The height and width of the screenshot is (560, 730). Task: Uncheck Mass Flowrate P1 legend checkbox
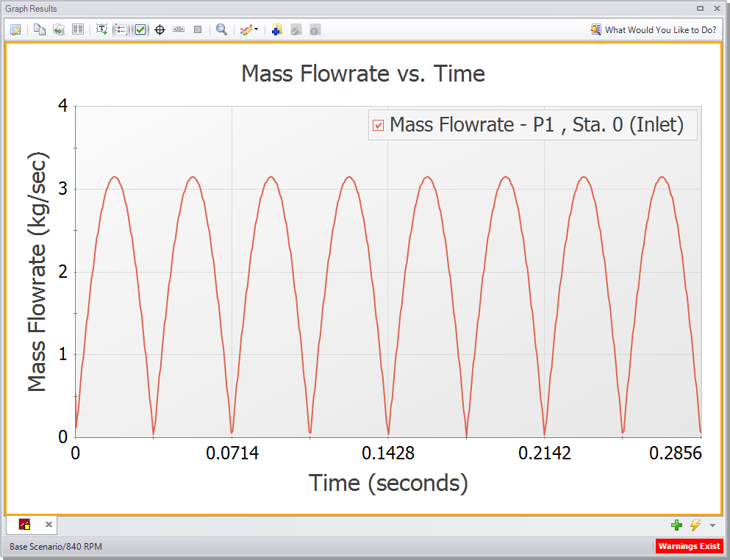(x=379, y=125)
